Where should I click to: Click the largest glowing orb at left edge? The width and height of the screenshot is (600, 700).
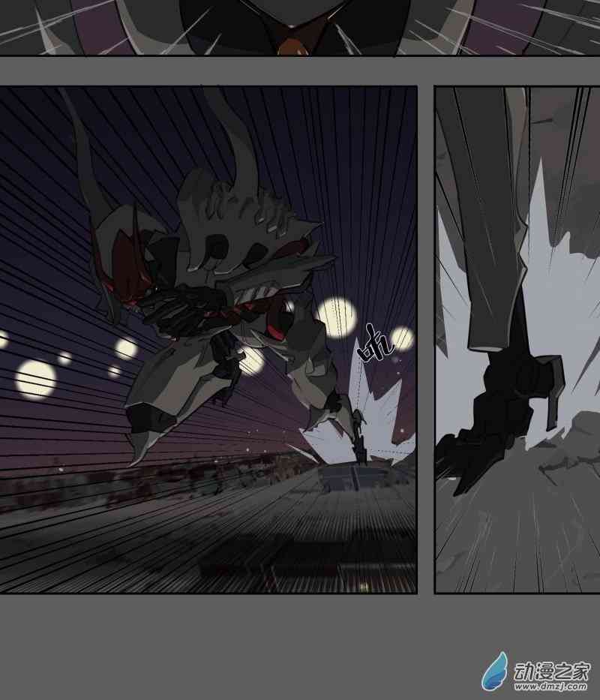pos(35,378)
